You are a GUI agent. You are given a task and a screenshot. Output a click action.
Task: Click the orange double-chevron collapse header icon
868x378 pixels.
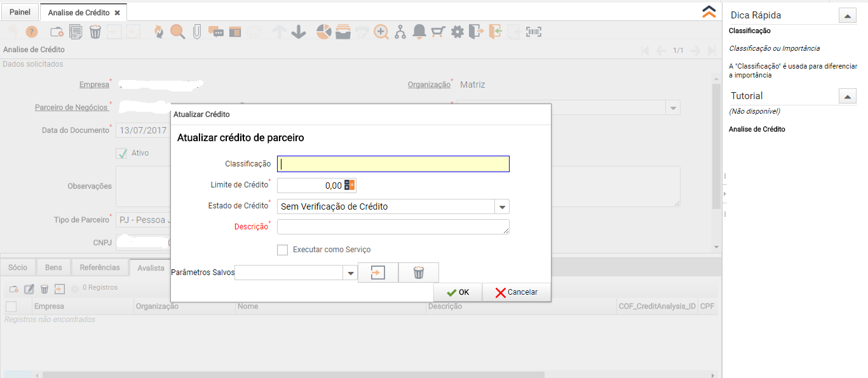(x=709, y=11)
